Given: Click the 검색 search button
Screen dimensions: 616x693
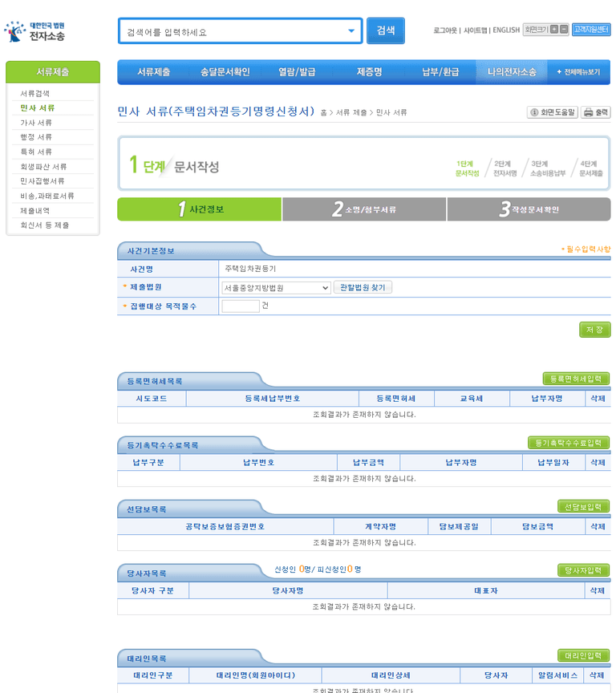Looking at the screenshot, I should 386,31.
